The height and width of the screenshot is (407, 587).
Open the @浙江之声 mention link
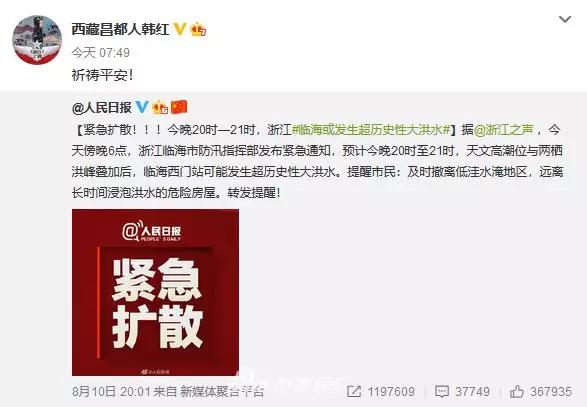coord(504,130)
